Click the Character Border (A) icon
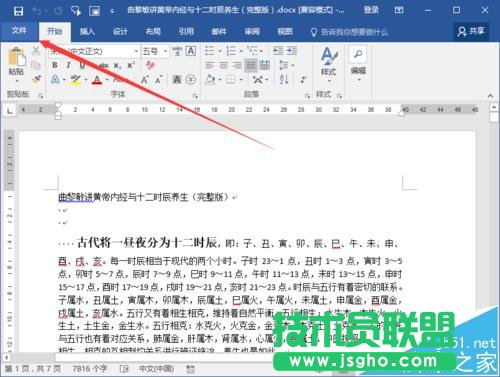The height and width of the screenshot is (377, 500). pos(191,51)
